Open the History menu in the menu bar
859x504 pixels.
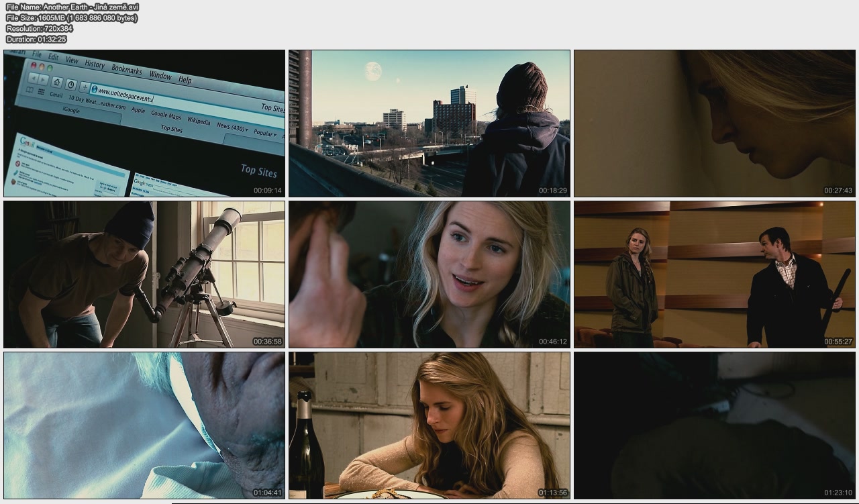click(x=94, y=64)
